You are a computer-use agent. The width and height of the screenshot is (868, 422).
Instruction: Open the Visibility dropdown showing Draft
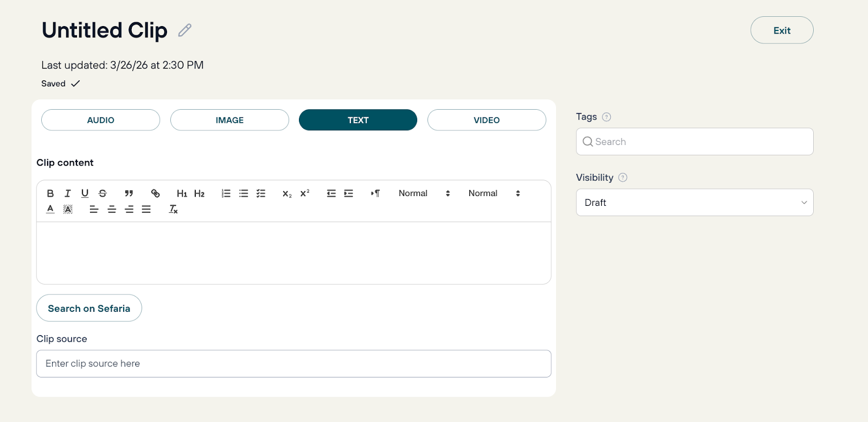pyautogui.click(x=694, y=203)
